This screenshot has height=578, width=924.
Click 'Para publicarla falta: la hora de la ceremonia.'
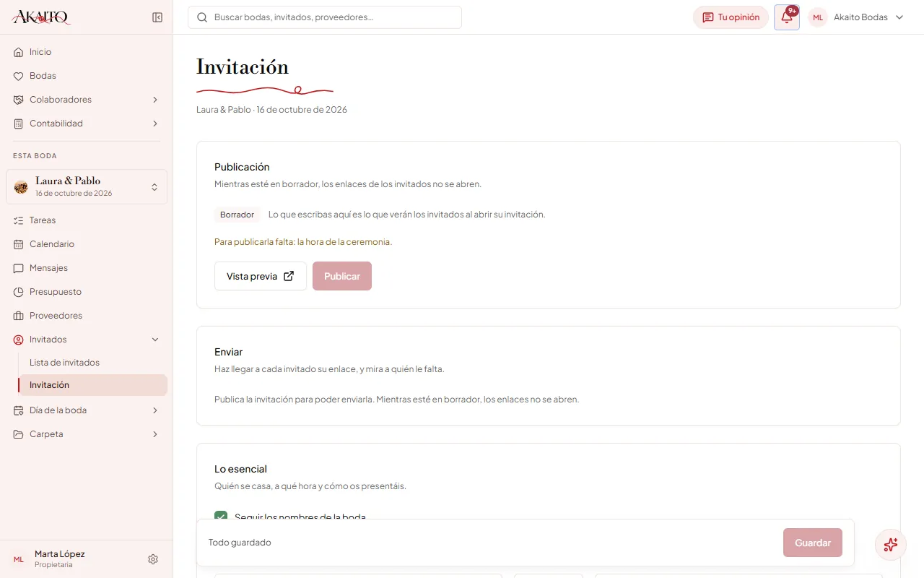[x=303, y=242]
